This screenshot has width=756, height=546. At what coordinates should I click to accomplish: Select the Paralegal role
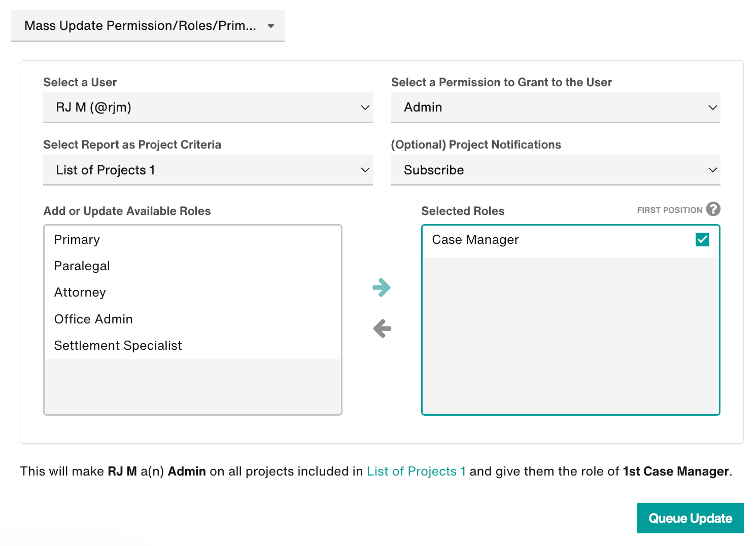(x=193, y=266)
